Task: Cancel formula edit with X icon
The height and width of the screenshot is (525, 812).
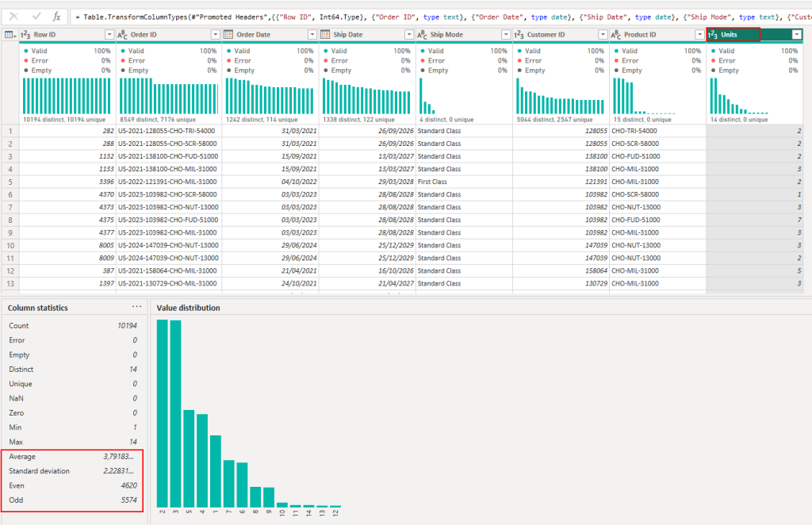Action: 14,17
